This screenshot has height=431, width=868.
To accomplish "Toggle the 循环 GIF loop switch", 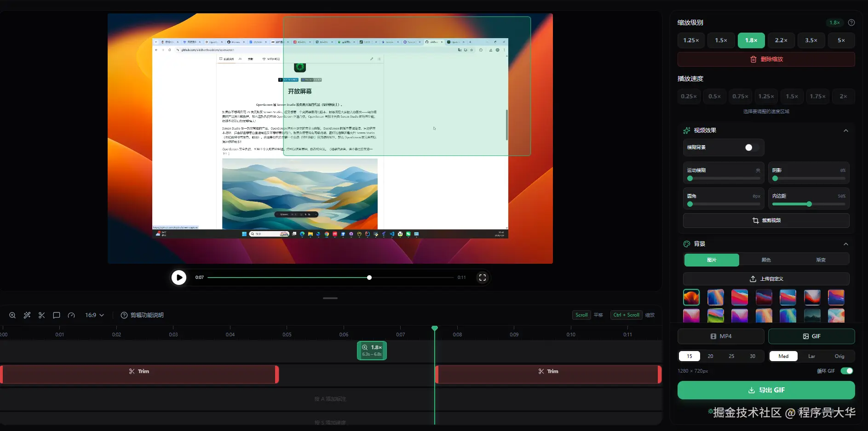I will [847, 371].
